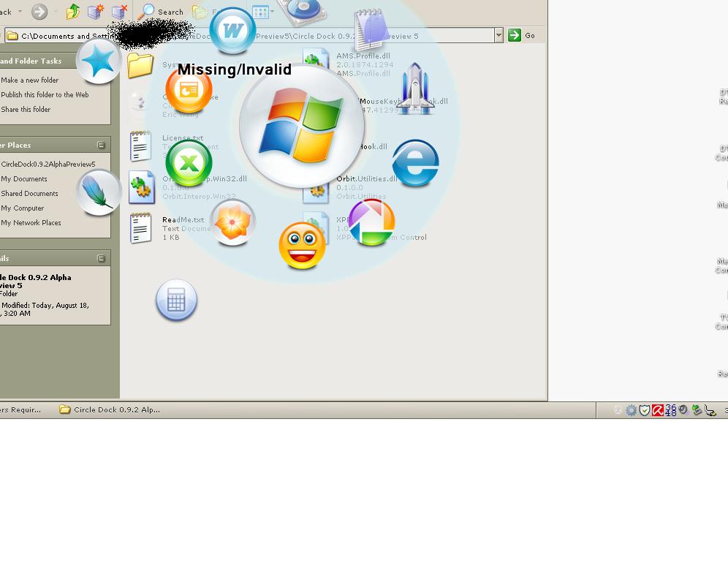Click 'Share this folder' link
728x585 pixels.
[26, 109]
